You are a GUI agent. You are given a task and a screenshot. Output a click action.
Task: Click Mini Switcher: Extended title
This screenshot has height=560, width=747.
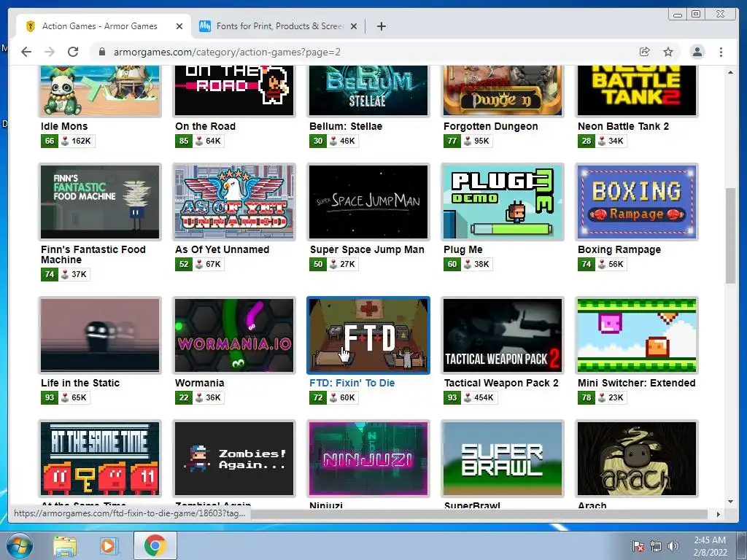coord(636,383)
